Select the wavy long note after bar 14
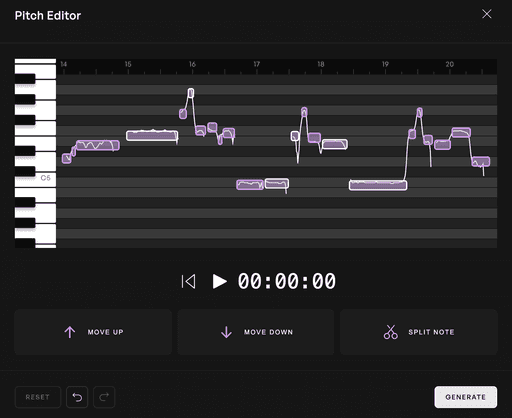Screen dimensions: 512x418 (98, 146)
